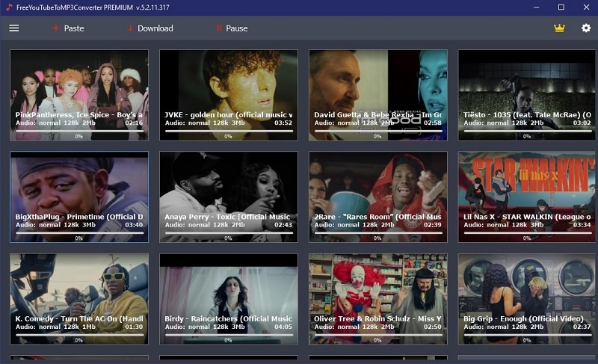Close the converter window
This screenshot has height=364, width=598.
tap(586, 7)
